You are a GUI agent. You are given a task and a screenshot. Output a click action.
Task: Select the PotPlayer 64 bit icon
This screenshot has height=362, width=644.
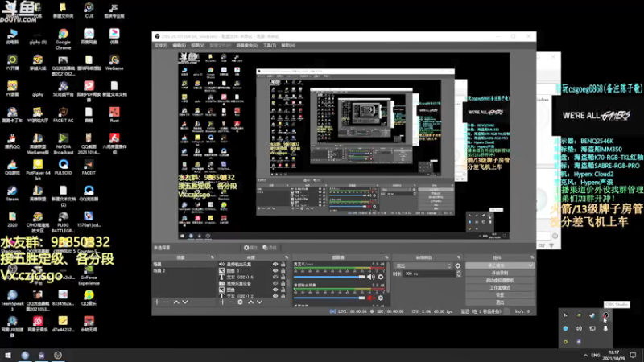pos(38,170)
